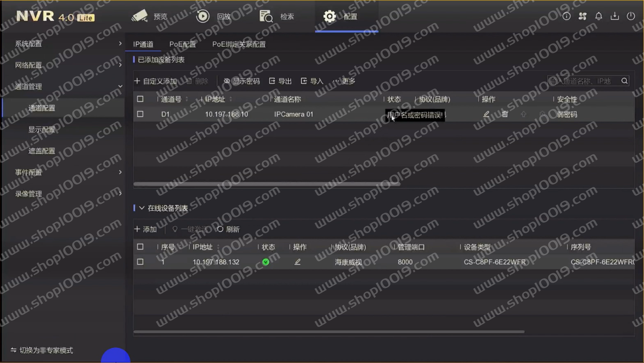
Task: Click the power shutdown icon
Action: click(x=631, y=16)
